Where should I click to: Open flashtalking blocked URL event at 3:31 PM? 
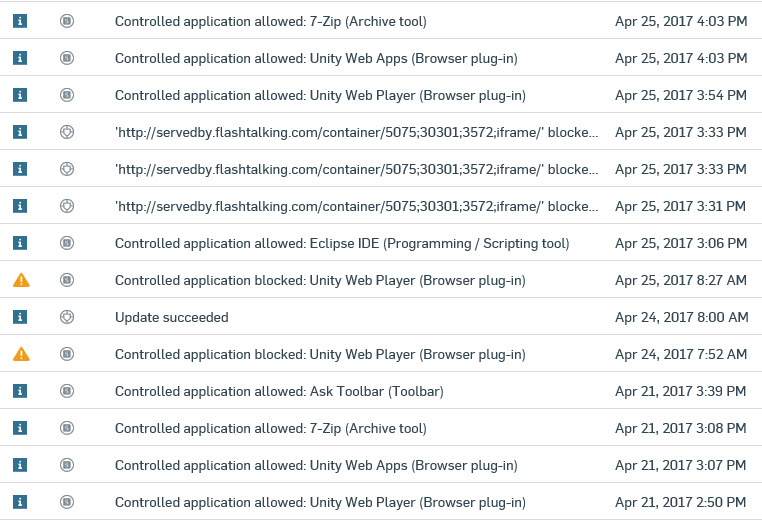[357, 206]
